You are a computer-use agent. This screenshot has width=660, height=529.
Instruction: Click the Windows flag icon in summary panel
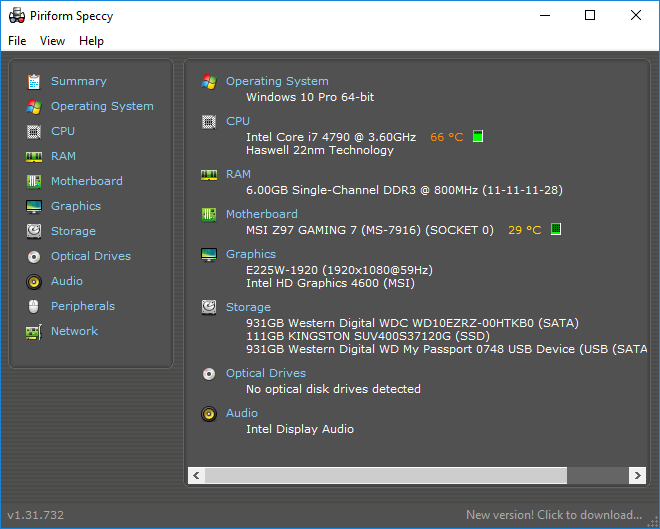tap(209, 82)
